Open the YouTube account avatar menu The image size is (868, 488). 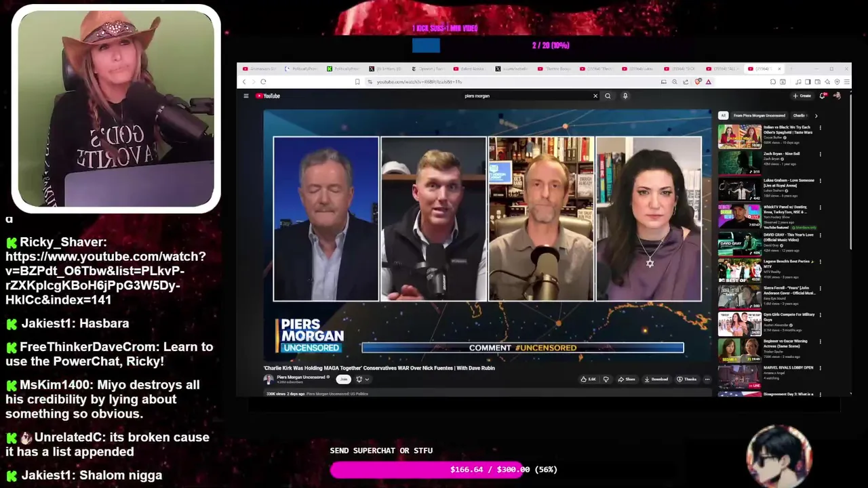click(x=837, y=96)
